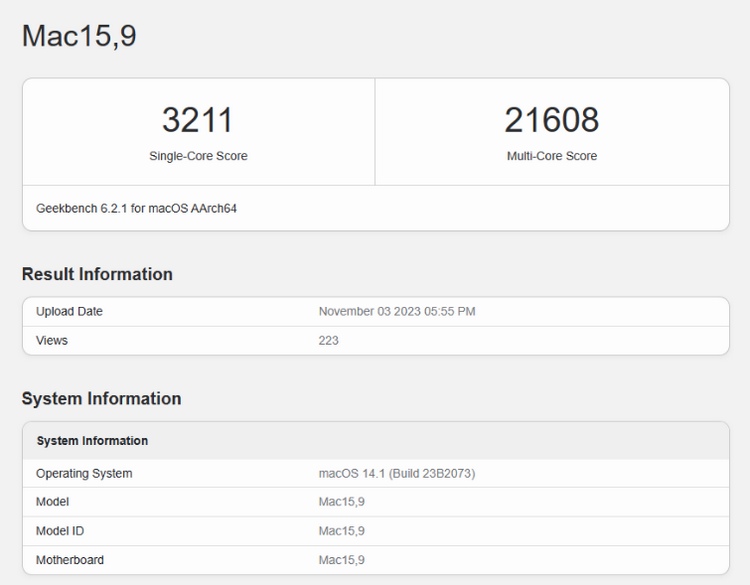Image resolution: width=750 pixels, height=585 pixels.
Task: Click the large System Information section heading
Action: coord(101,398)
